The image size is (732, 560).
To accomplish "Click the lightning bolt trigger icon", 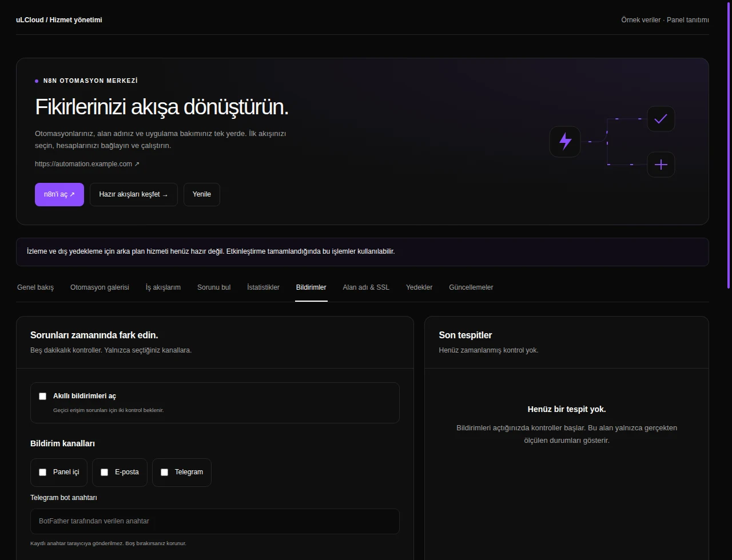I will pyautogui.click(x=565, y=141).
